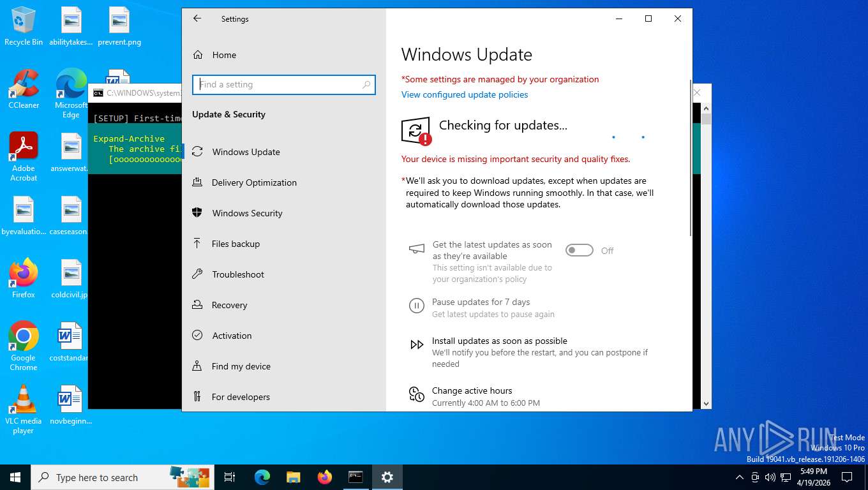Show hidden icons in system tray
This screenshot has width=868, height=490.
[x=740, y=477]
